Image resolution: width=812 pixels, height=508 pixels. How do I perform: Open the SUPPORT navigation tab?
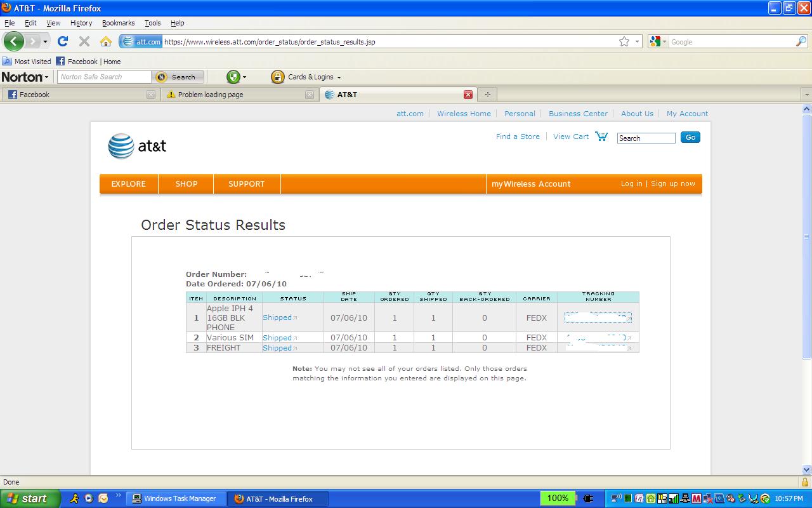click(247, 184)
